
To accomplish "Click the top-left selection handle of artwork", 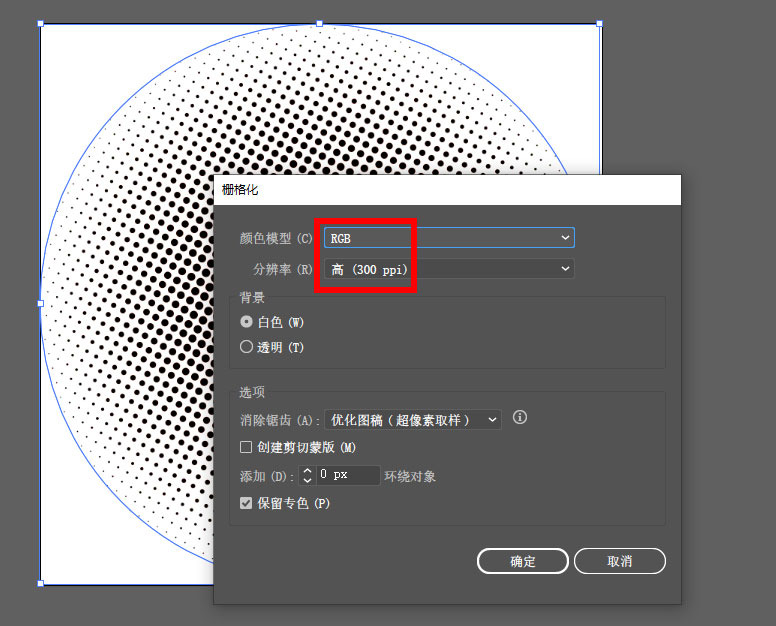I will pyautogui.click(x=41, y=23).
